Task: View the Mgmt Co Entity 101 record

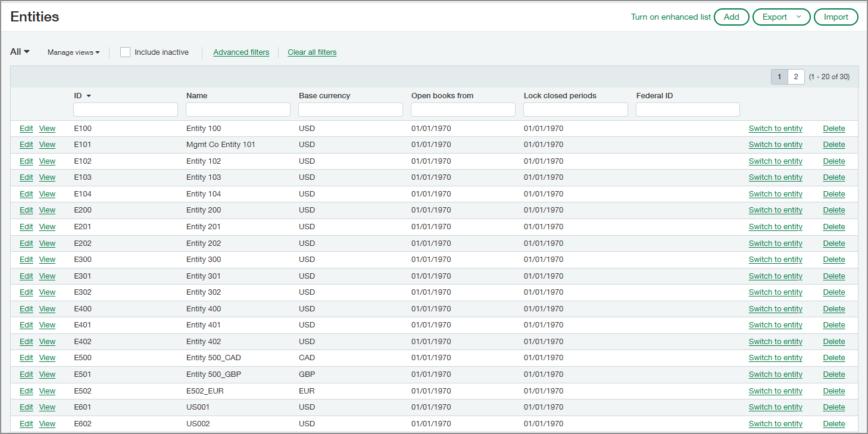Action: [47, 144]
